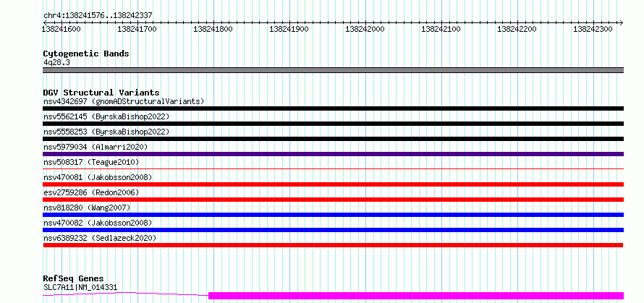Screen dimensions: 644x303
Task: Click the nsv470082 (Jakobsson2008) label
Action: pyautogui.click(x=98, y=223)
